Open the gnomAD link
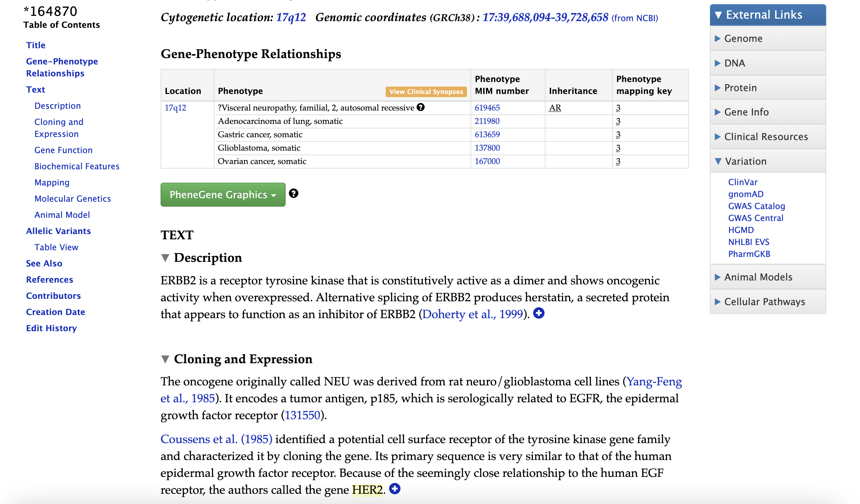The image size is (860, 504). pyautogui.click(x=746, y=194)
